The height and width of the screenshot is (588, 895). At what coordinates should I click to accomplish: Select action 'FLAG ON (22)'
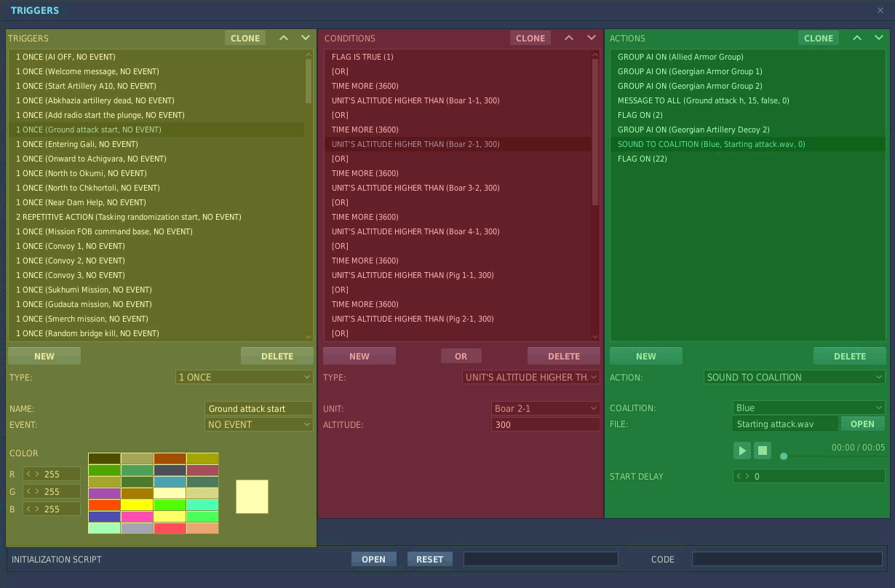[x=748, y=159]
